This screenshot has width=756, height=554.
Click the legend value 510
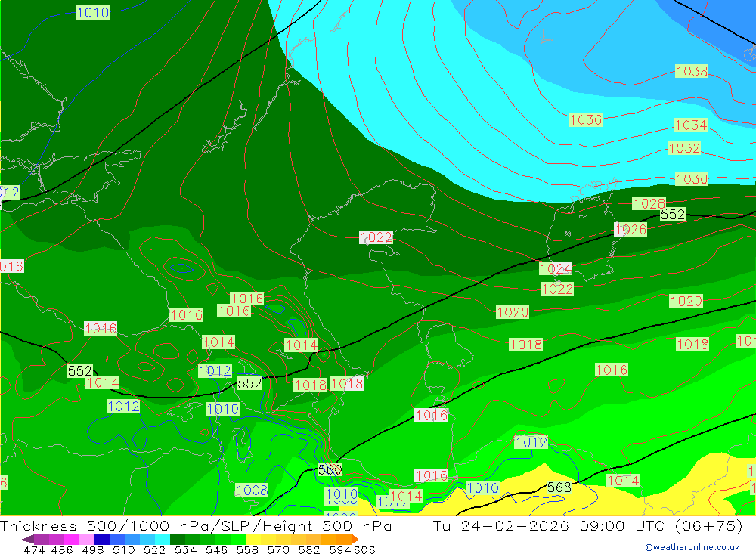[123, 549]
